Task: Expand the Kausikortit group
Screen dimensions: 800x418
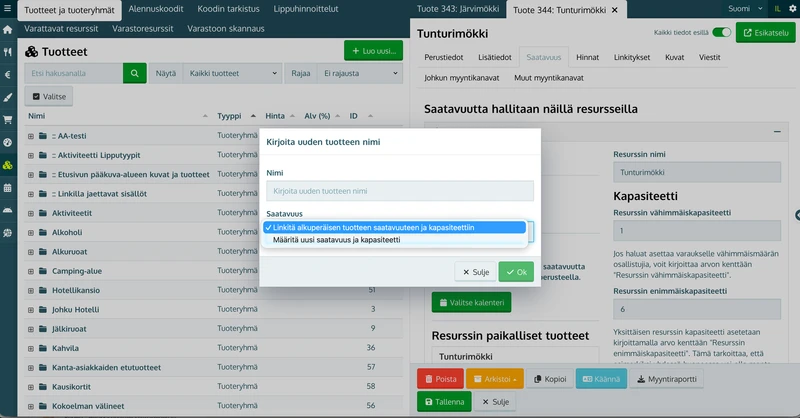Action: (31, 387)
